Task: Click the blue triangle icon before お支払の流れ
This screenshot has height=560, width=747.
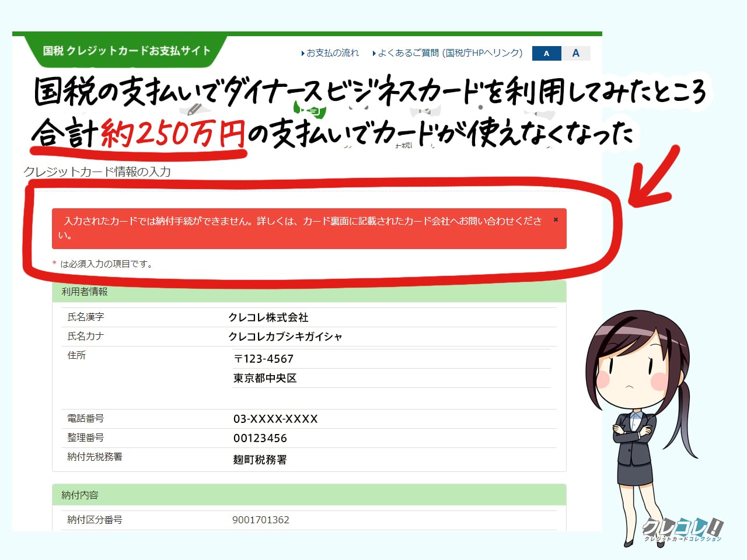Action: click(302, 52)
